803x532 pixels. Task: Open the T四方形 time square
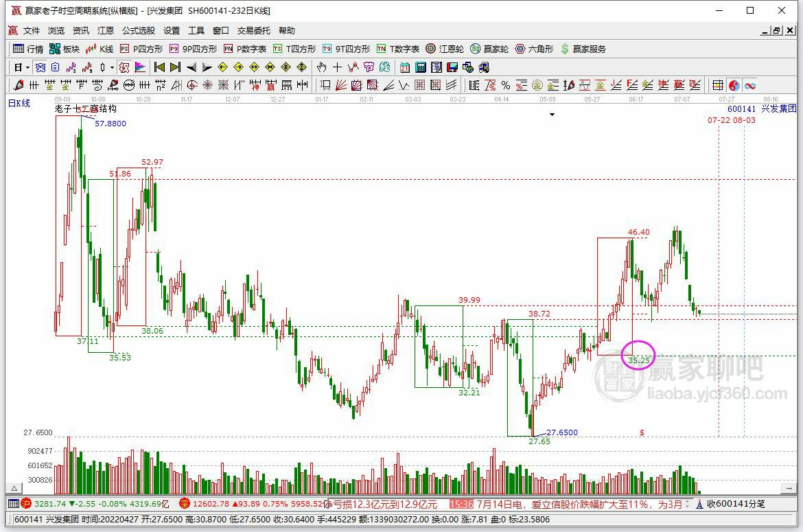click(x=294, y=49)
